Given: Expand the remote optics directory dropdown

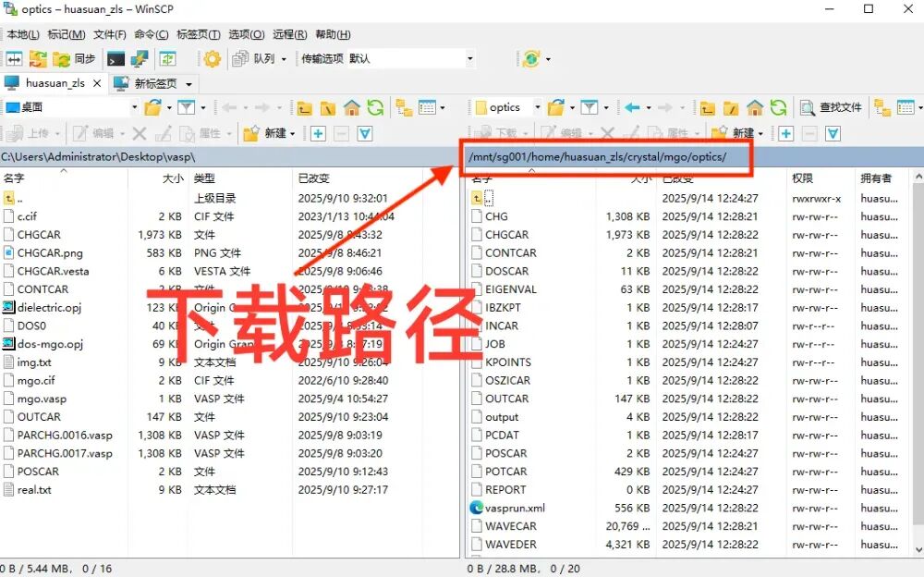Looking at the screenshot, I should 537,107.
